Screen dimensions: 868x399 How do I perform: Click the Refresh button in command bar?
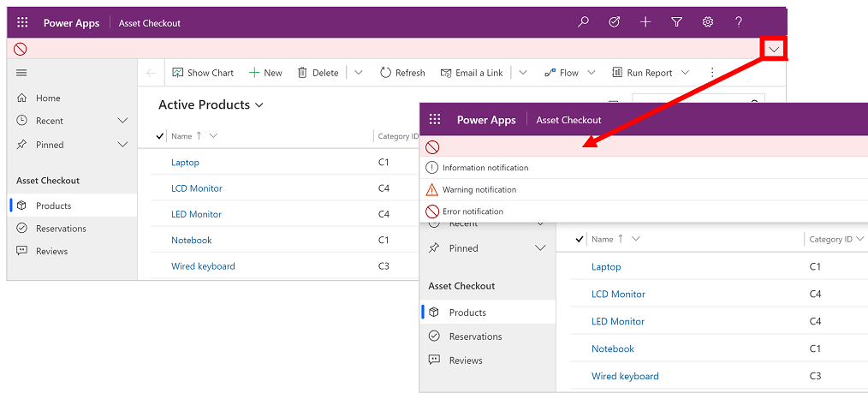[402, 73]
